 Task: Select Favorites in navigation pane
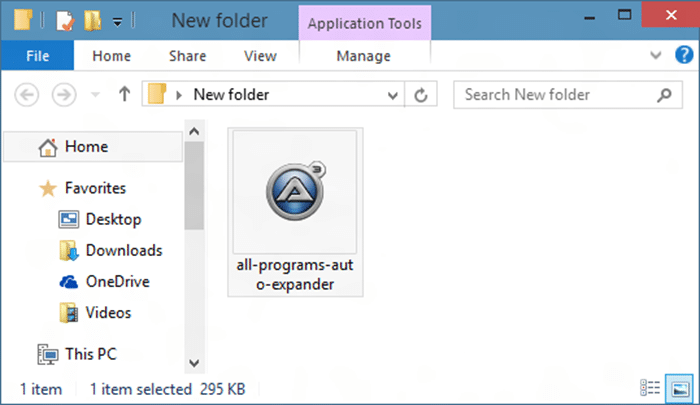click(95, 188)
